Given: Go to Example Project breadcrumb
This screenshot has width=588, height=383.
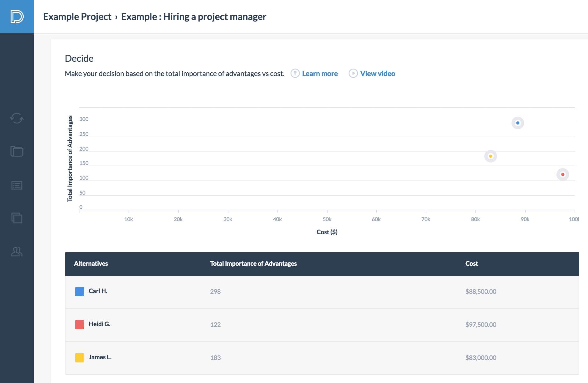Looking at the screenshot, I should (x=77, y=17).
